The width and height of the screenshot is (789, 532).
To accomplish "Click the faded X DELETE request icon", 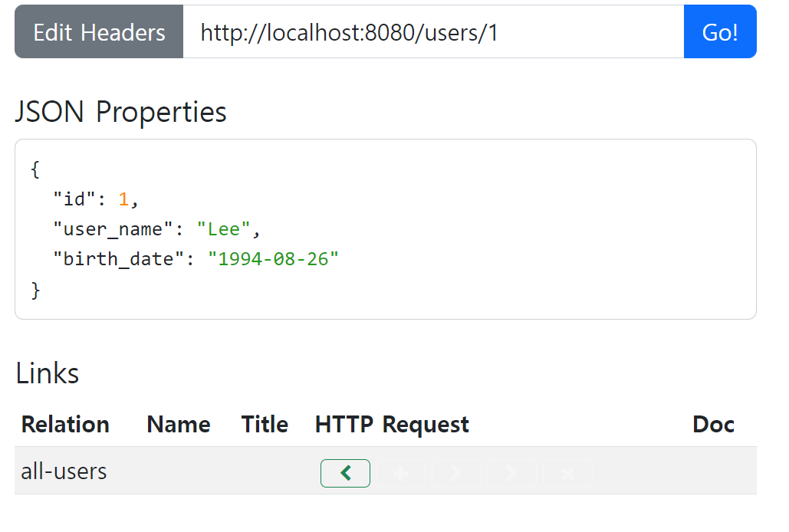I will (x=568, y=474).
